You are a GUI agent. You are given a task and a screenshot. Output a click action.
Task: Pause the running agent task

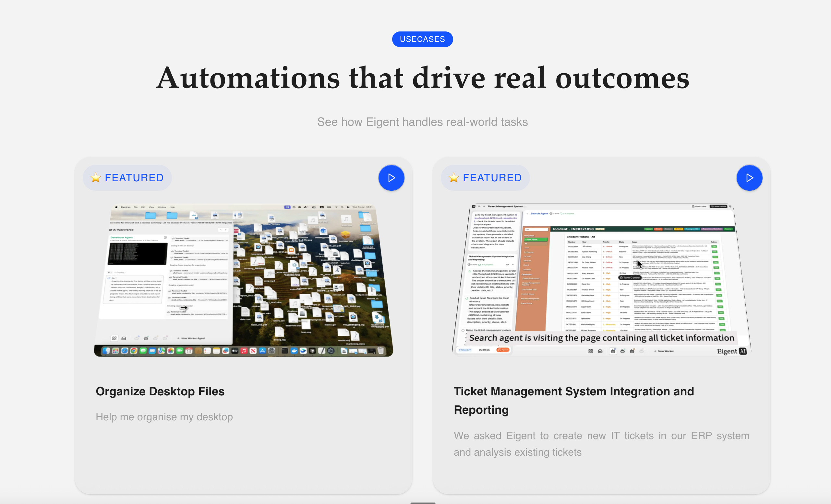503,350
